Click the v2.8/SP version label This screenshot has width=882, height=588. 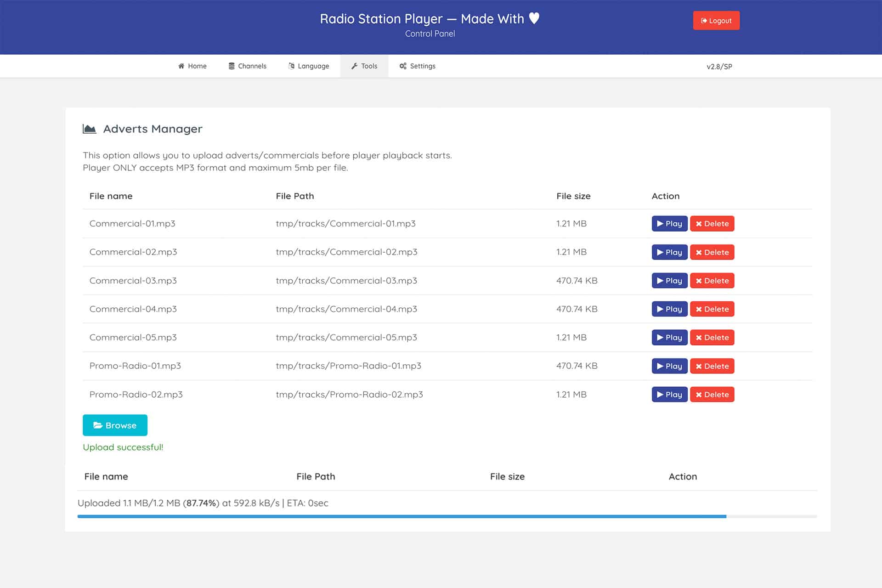719,67
